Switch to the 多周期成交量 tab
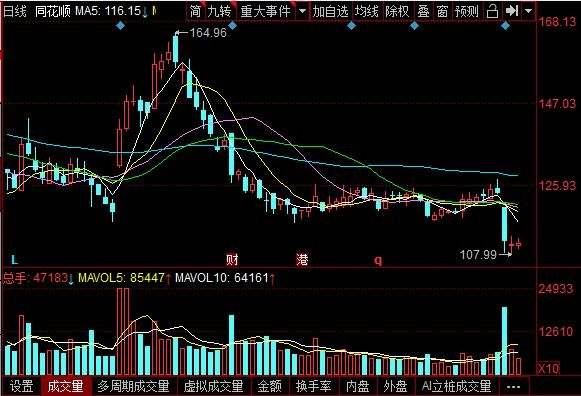The image size is (581, 396). tap(133, 386)
